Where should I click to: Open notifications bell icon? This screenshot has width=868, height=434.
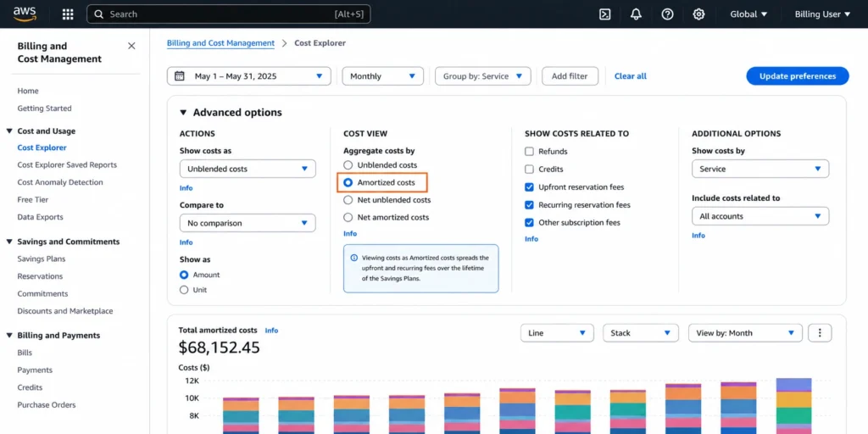tap(636, 14)
